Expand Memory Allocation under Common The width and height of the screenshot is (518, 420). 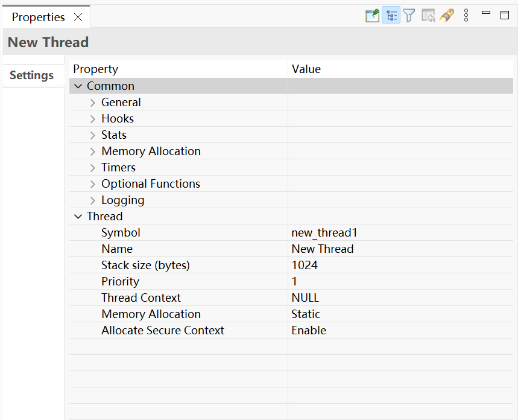pos(92,151)
